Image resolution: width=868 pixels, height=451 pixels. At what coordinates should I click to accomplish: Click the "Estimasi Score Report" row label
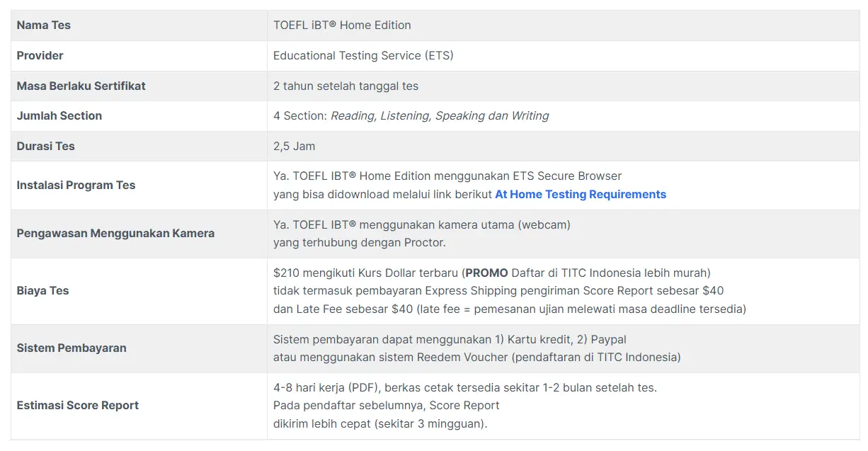[78, 406]
